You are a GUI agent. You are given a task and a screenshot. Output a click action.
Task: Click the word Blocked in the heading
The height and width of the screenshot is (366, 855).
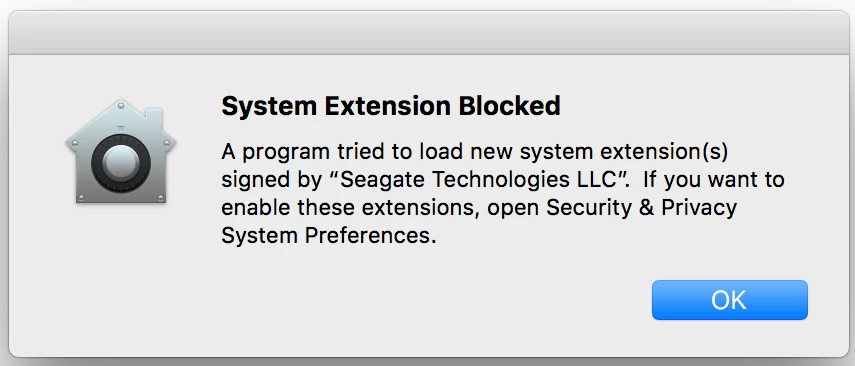[509, 106]
